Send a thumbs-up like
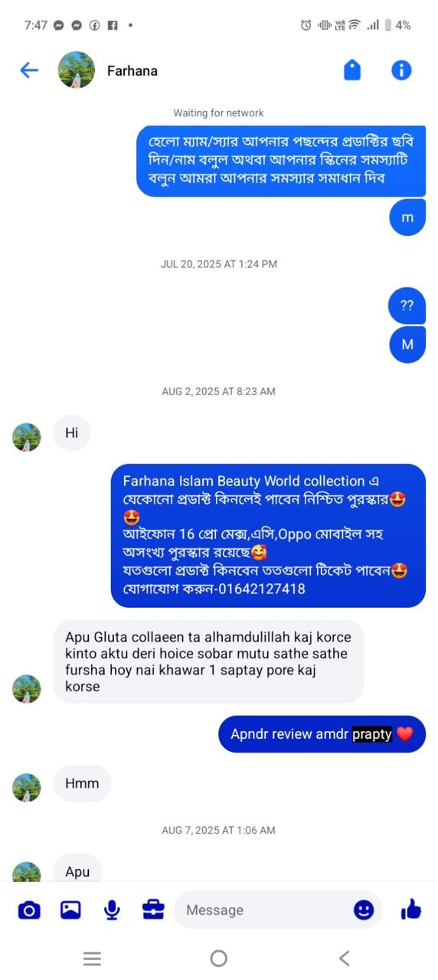This screenshot has height=980, width=438. [411, 909]
